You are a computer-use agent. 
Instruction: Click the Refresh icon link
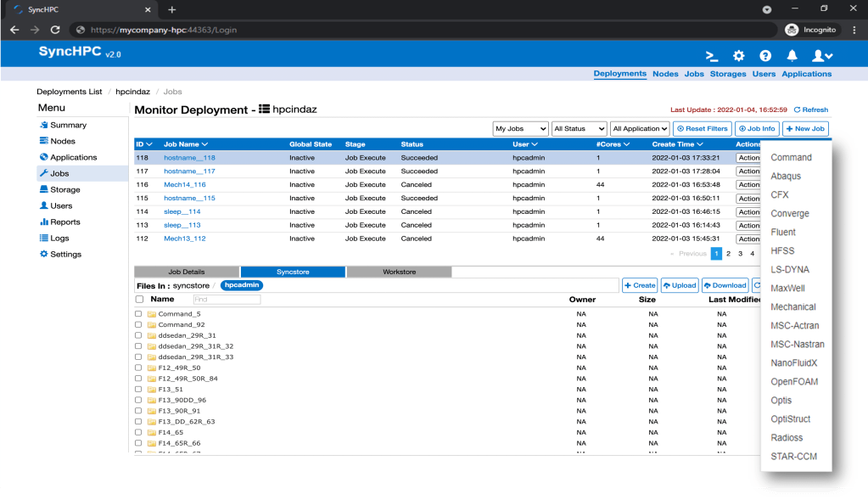point(810,110)
